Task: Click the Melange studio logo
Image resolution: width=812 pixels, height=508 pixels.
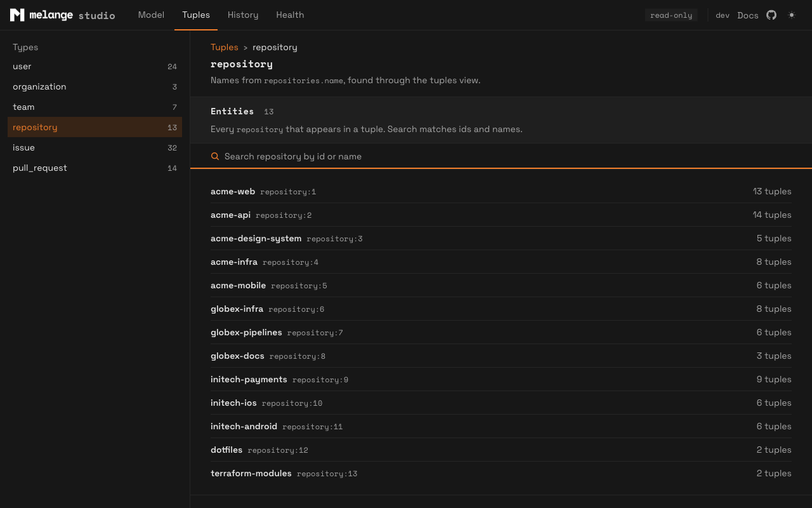Action: pyautogui.click(x=62, y=15)
